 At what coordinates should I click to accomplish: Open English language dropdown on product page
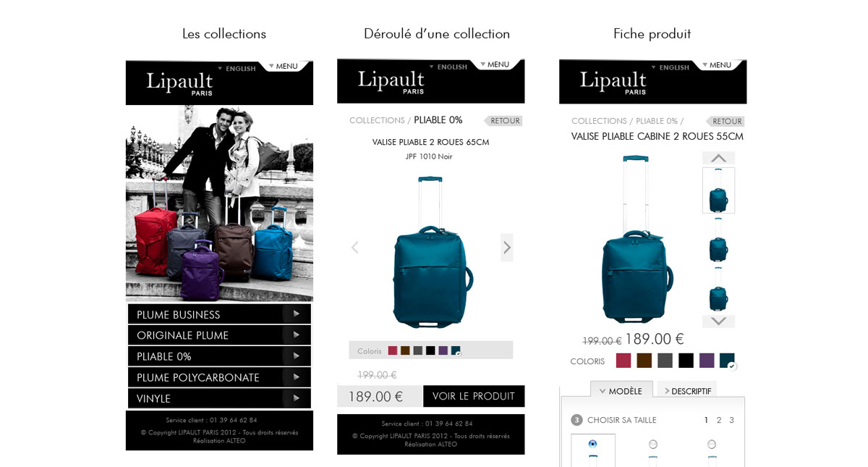coord(671,67)
